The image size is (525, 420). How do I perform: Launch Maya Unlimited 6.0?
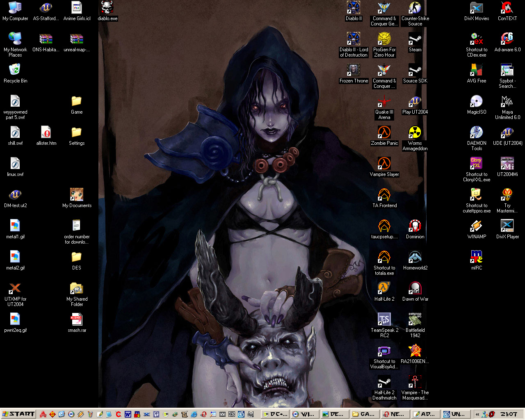507,107
